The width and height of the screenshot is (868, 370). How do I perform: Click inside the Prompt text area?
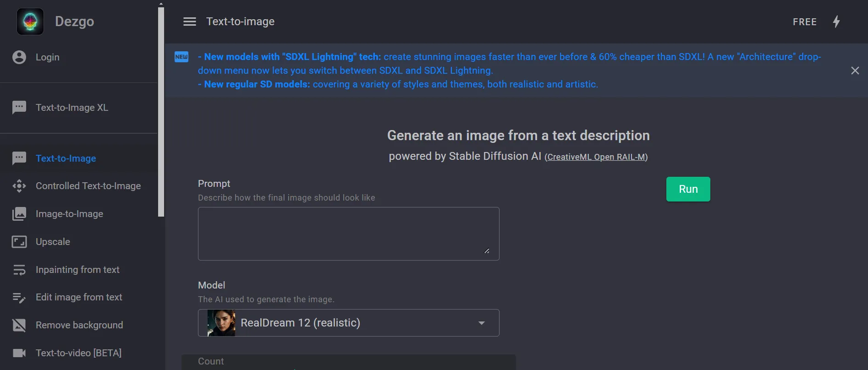coord(349,234)
